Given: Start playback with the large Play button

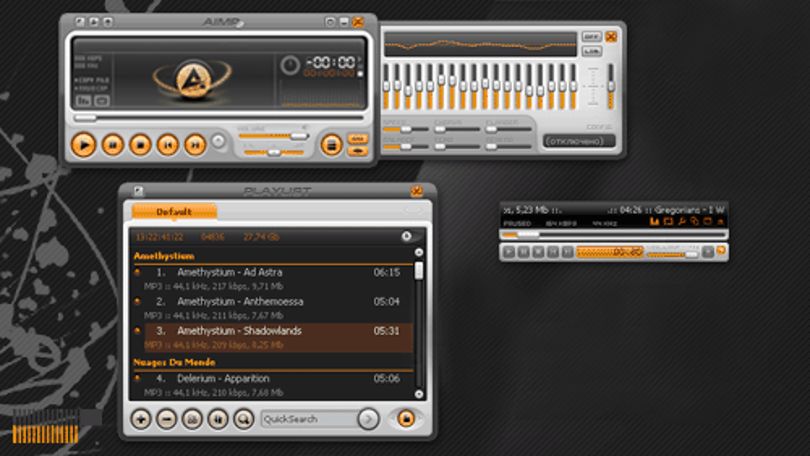Looking at the screenshot, I should coord(83,145).
